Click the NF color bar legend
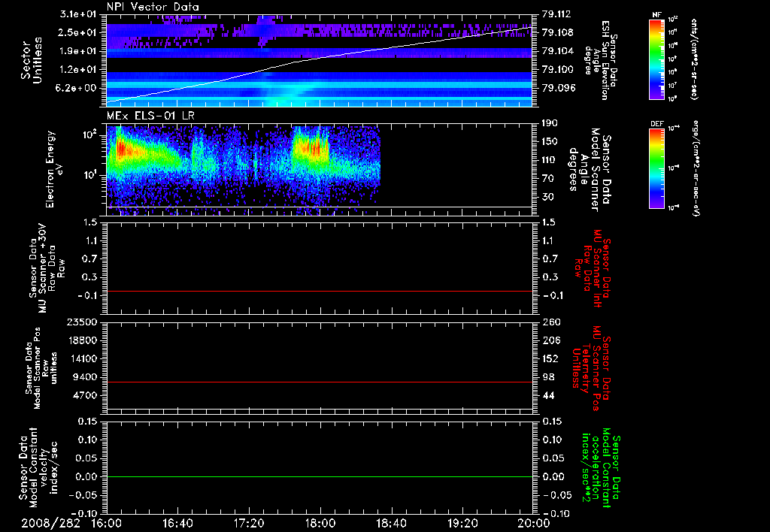This screenshot has width=770, height=532. (x=656, y=59)
